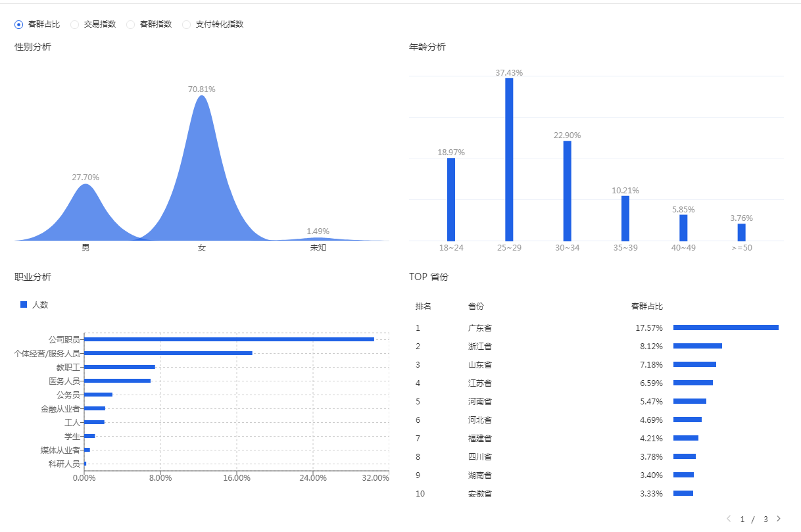This screenshot has height=532, width=801.
Task: Click the 性别分析 section title
Action: click(33, 47)
